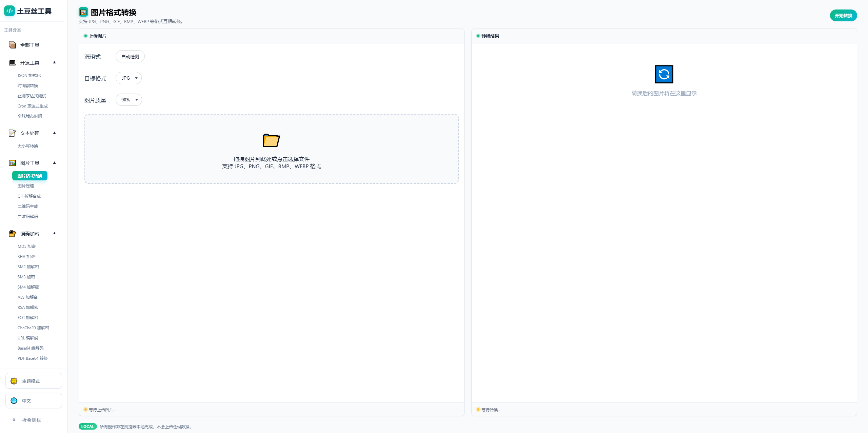Click the 主题模式 button label
868x433 pixels.
(x=31, y=381)
